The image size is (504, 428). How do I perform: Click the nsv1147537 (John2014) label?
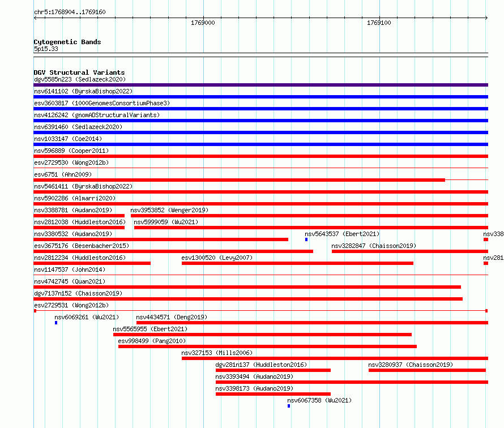pos(70,269)
